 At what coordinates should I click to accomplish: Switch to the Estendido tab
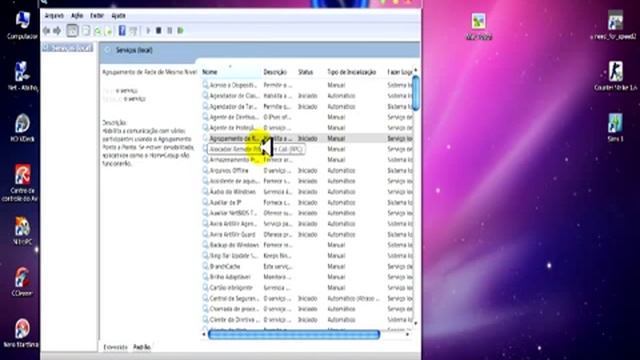115,347
